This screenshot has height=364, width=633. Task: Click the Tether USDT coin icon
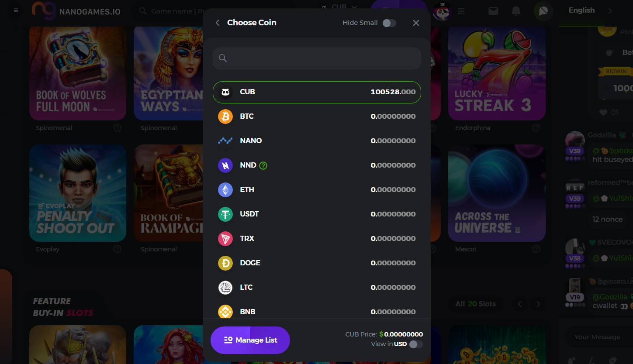225,214
